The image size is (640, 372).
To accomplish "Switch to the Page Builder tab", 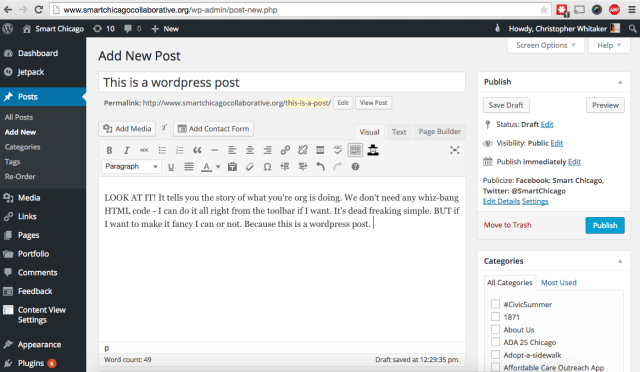I will pyautogui.click(x=440, y=131).
